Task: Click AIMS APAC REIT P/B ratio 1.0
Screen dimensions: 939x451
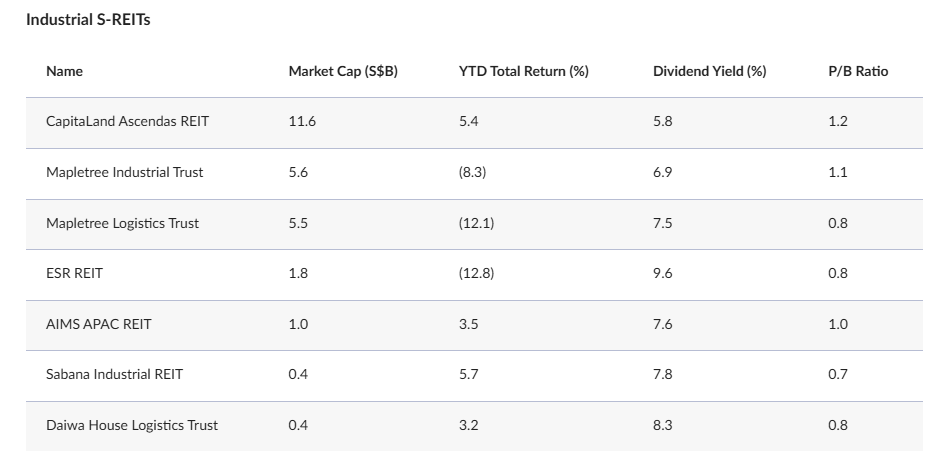Action: (838, 324)
